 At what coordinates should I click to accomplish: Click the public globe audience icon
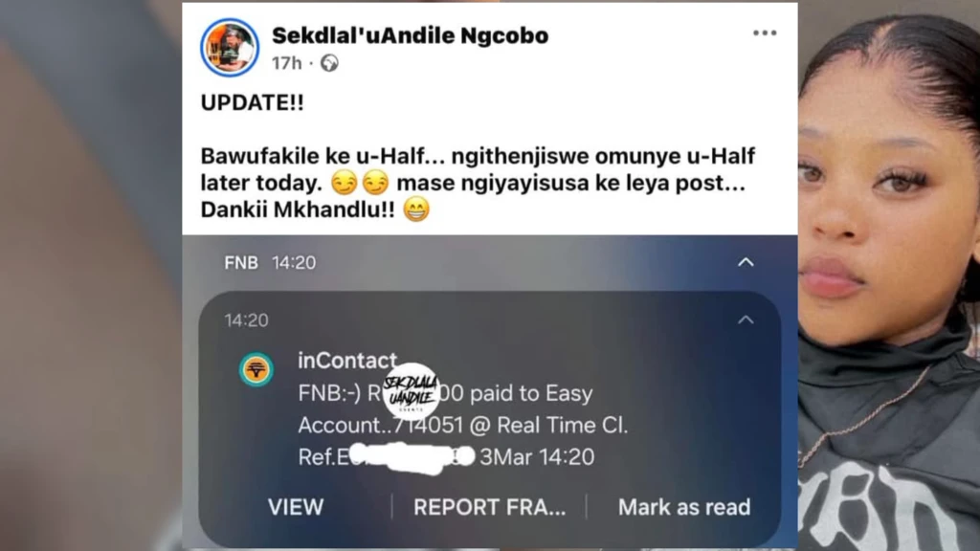point(329,63)
